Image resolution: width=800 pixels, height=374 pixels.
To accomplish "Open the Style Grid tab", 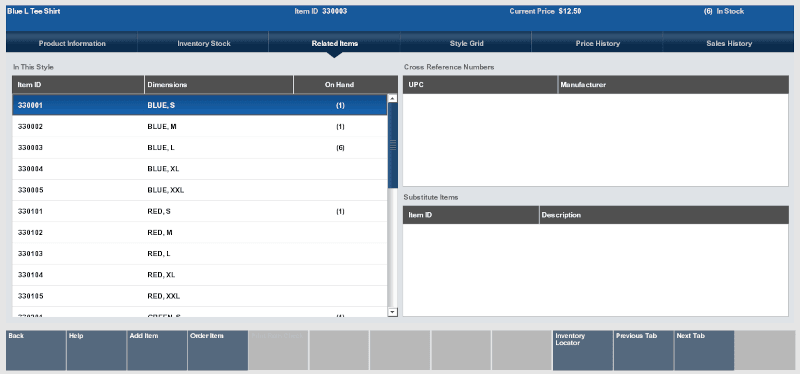I will coord(466,43).
